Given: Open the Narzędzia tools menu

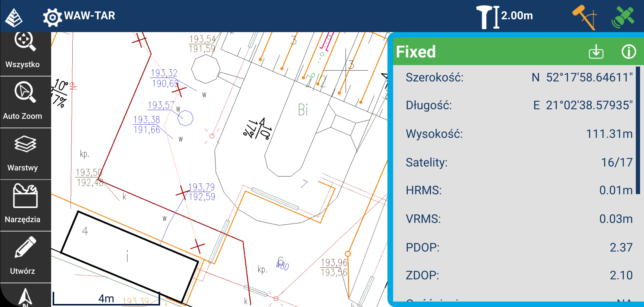Looking at the screenshot, I should point(25,205).
